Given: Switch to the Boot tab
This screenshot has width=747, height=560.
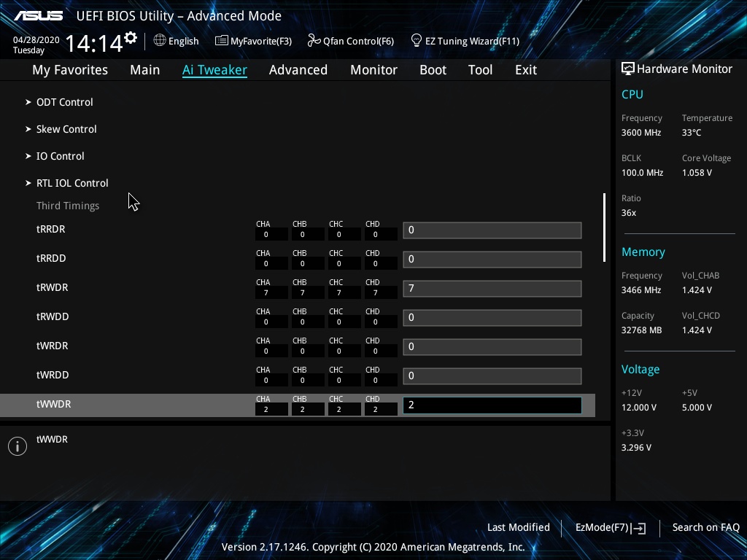Looking at the screenshot, I should tap(433, 70).
